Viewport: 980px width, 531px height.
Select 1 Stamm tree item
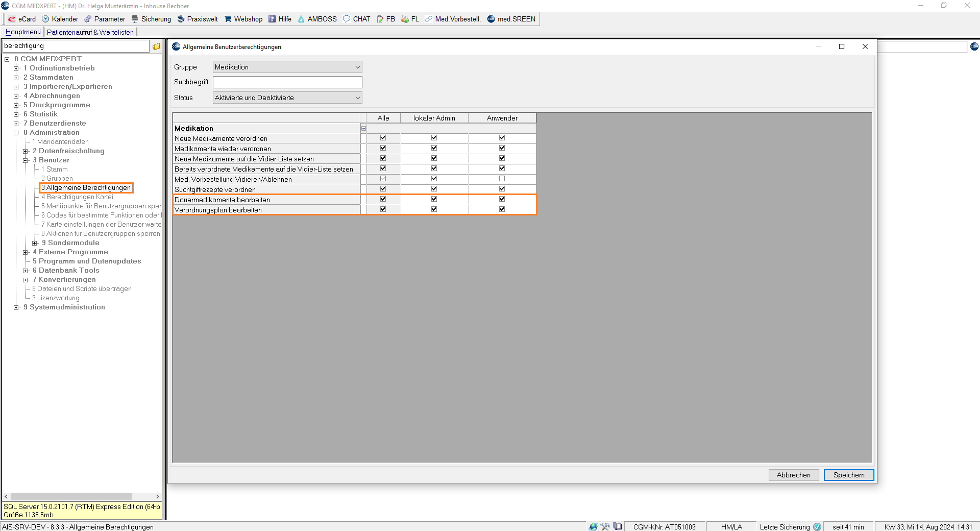(x=55, y=169)
